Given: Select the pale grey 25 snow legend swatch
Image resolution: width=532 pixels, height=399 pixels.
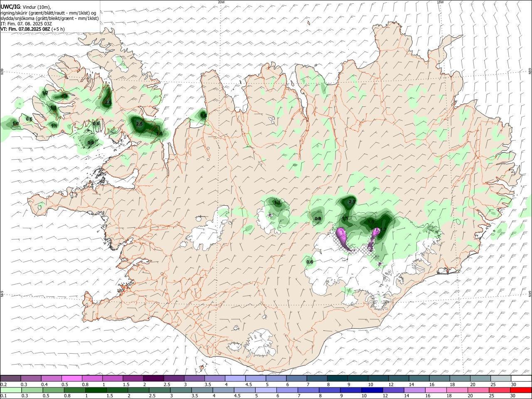Looking at the screenshot, I should click(501, 378).
